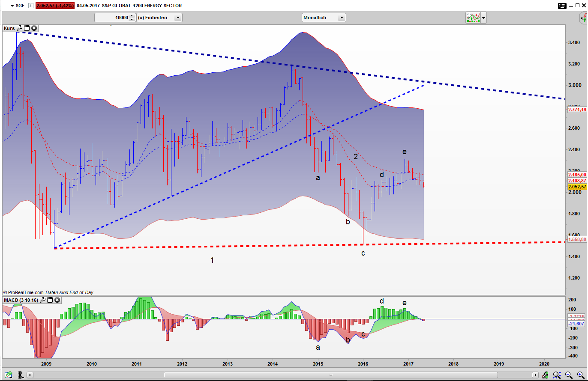Image resolution: width=588 pixels, height=381 pixels.
Task: Click the zoom out magnifier
Action: 568,375
